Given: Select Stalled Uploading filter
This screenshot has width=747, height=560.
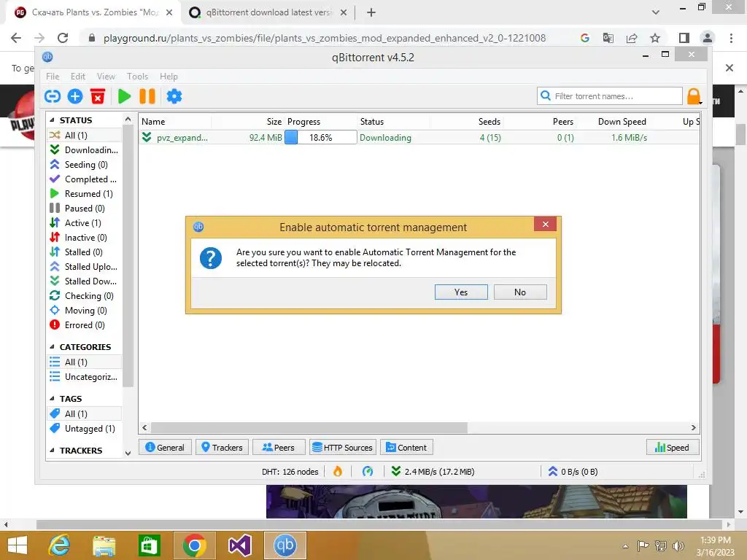Looking at the screenshot, I should (x=84, y=267).
